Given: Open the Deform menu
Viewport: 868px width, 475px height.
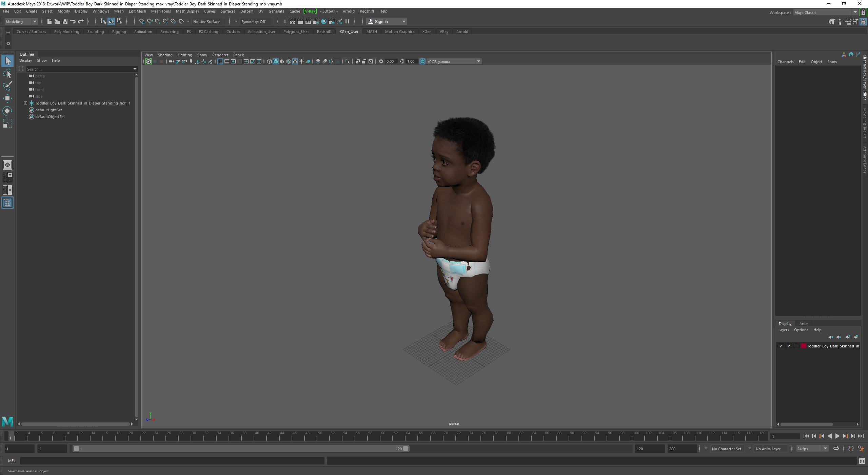Looking at the screenshot, I should click(246, 11).
